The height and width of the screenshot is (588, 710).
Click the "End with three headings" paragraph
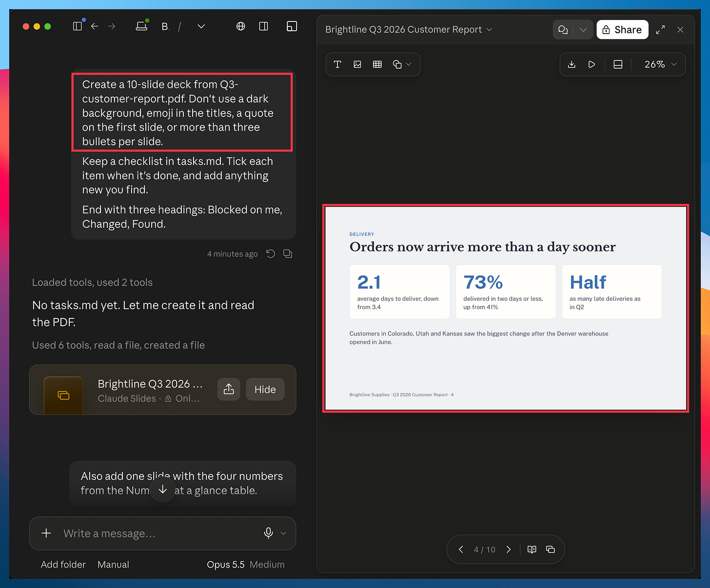pos(182,217)
